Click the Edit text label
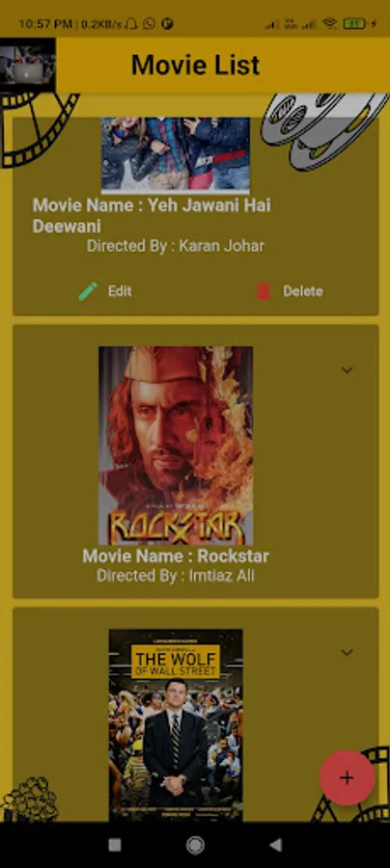This screenshot has height=868, width=390. coord(120,291)
